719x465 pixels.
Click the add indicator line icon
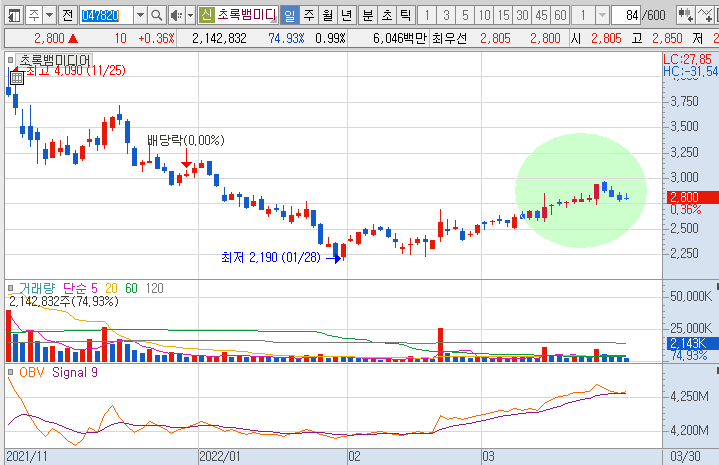(705, 16)
